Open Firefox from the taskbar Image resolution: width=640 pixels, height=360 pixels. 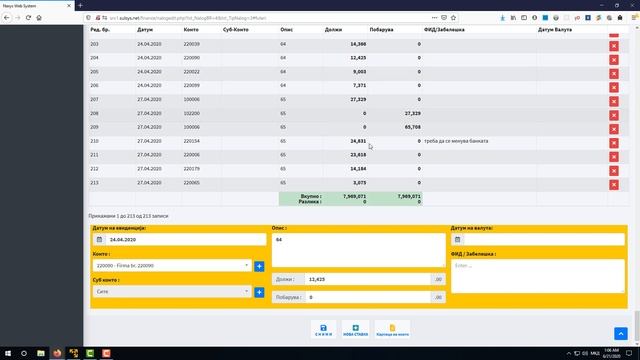(57, 353)
